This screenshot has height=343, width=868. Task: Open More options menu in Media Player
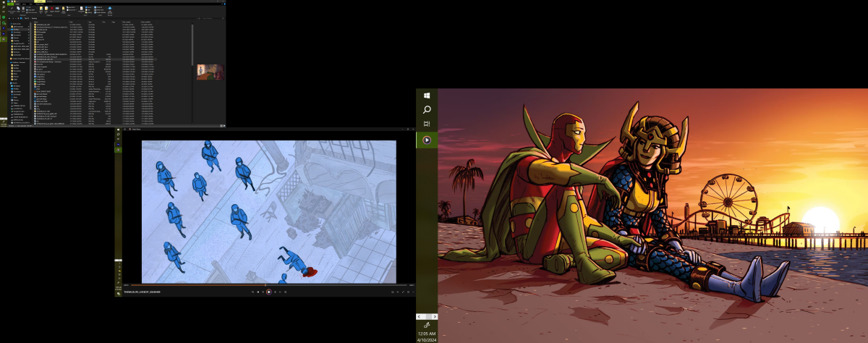[x=413, y=292]
